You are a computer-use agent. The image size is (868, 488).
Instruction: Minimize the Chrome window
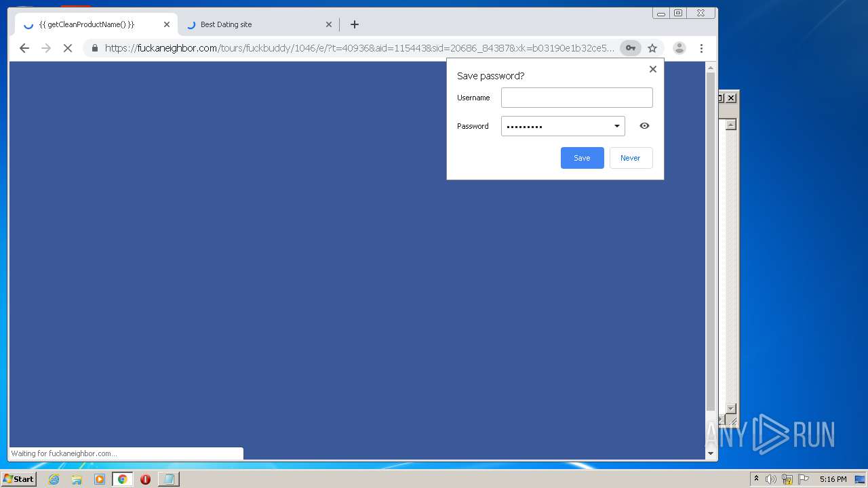pyautogui.click(x=661, y=13)
